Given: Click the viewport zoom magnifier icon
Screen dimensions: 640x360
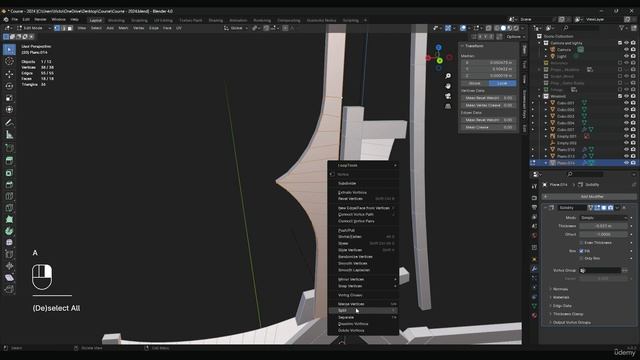Looking at the screenshot, I should [x=448, y=76].
